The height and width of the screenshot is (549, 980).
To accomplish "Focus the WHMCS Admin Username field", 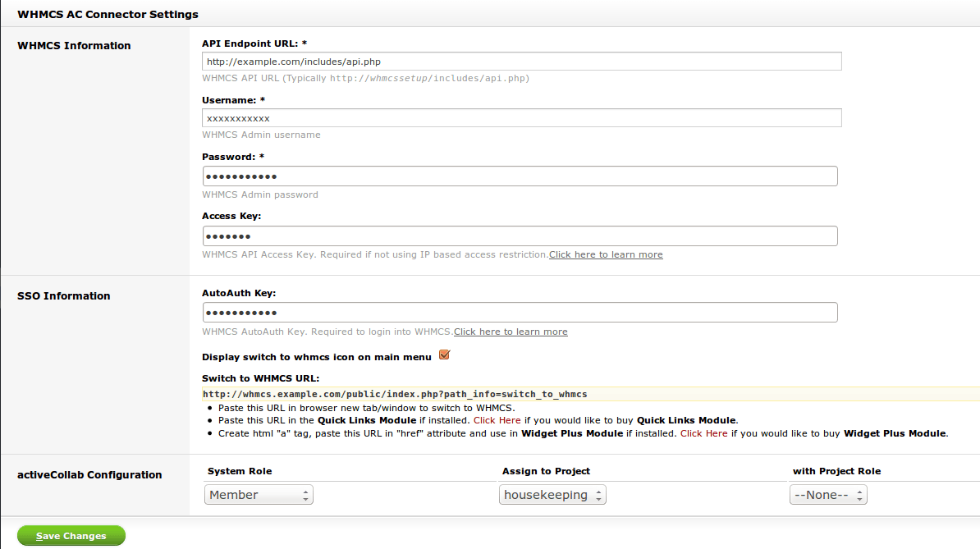I will (x=522, y=118).
